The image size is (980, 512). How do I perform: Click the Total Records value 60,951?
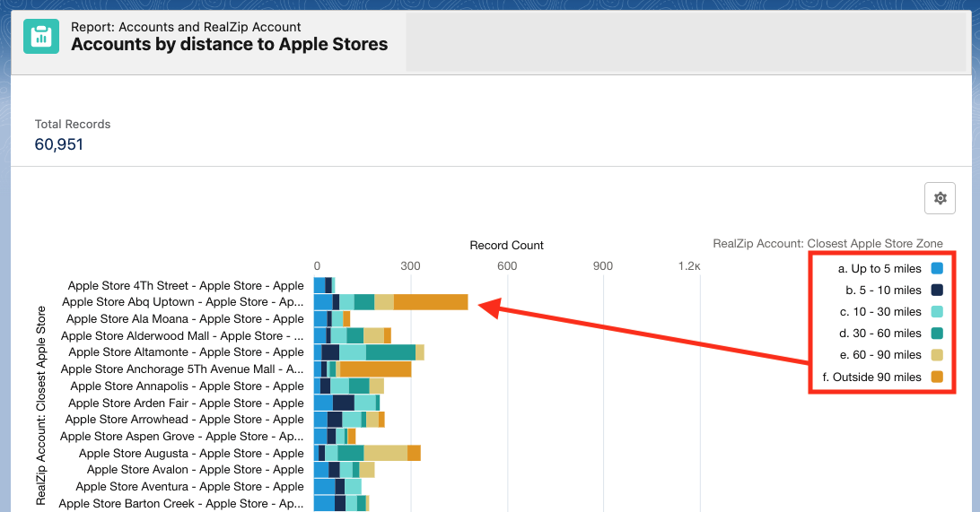58,144
